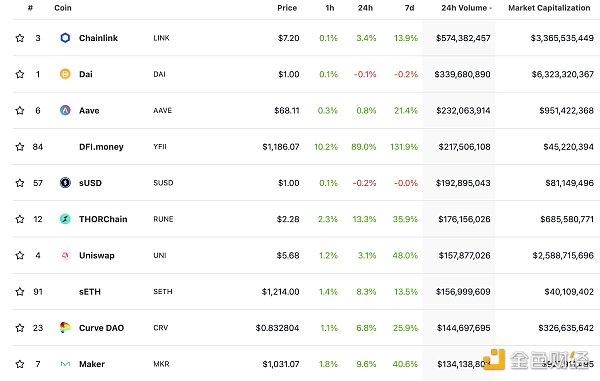Open the sUSD coin page
This screenshot has width=600, height=381.
pos(90,183)
